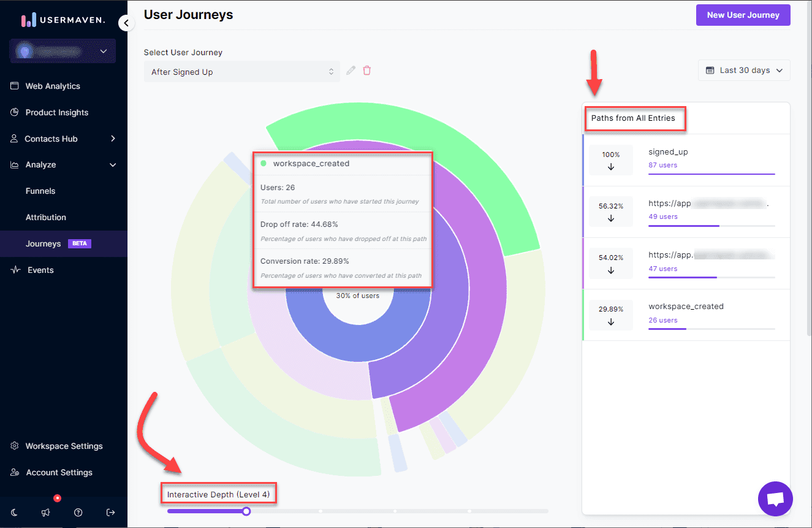Click the logout icon
Image resolution: width=812 pixels, height=528 pixels.
point(110,512)
